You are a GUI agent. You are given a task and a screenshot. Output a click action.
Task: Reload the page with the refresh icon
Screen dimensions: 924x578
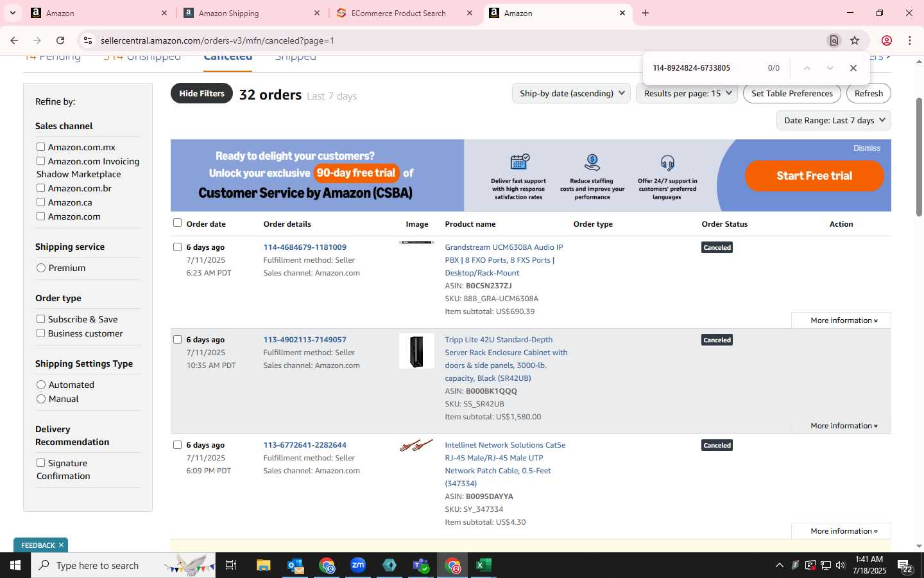click(x=60, y=40)
